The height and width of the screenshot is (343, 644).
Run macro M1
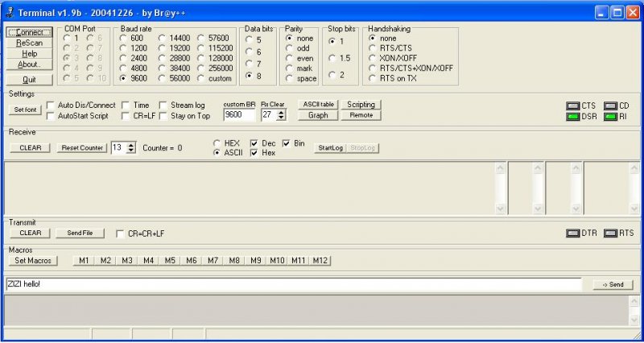pos(84,260)
